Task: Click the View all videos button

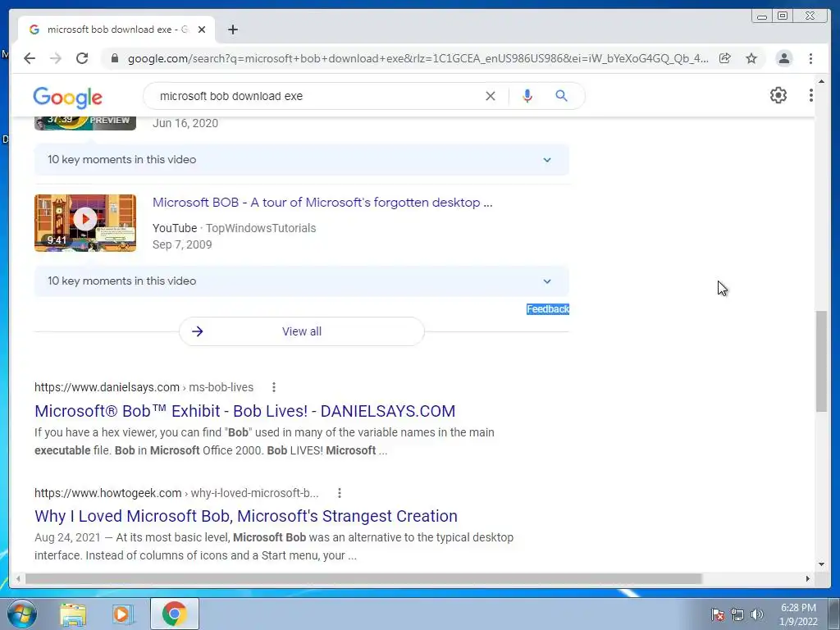Action: click(x=302, y=331)
